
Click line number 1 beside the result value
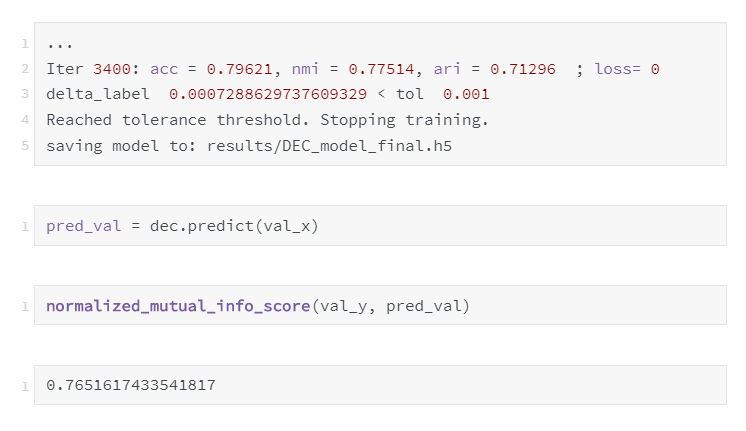24,386
